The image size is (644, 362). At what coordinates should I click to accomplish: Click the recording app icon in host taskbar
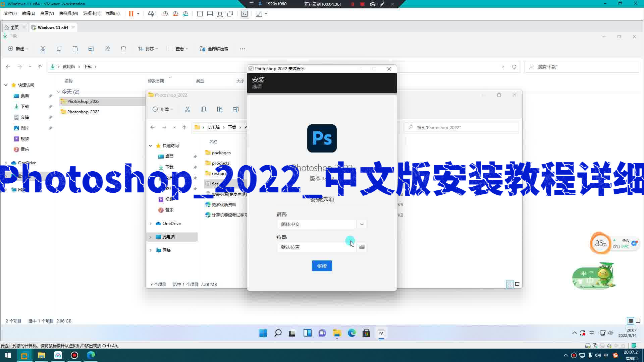coord(74,355)
